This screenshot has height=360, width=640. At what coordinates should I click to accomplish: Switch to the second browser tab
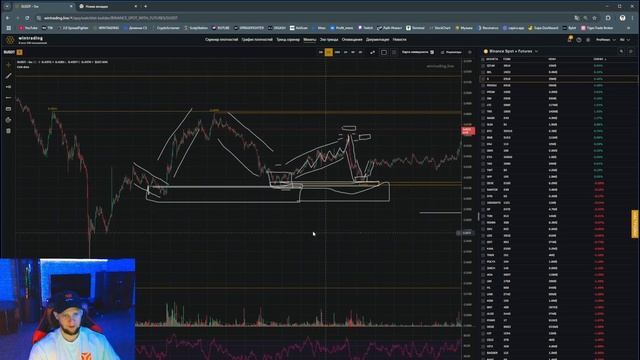[x=108, y=7]
